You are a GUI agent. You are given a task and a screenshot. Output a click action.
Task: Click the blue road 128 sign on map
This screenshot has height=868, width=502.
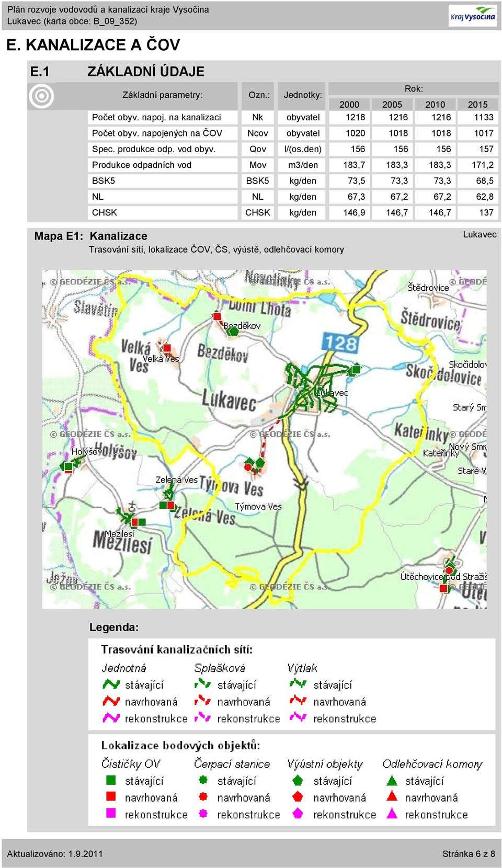point(340,343)
